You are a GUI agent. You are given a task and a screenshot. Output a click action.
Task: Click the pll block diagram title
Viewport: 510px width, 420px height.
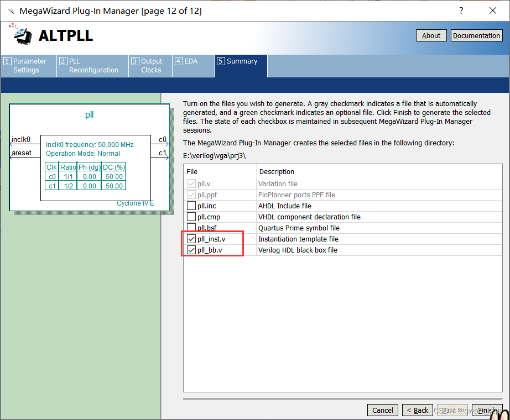(x=89, y=115)
